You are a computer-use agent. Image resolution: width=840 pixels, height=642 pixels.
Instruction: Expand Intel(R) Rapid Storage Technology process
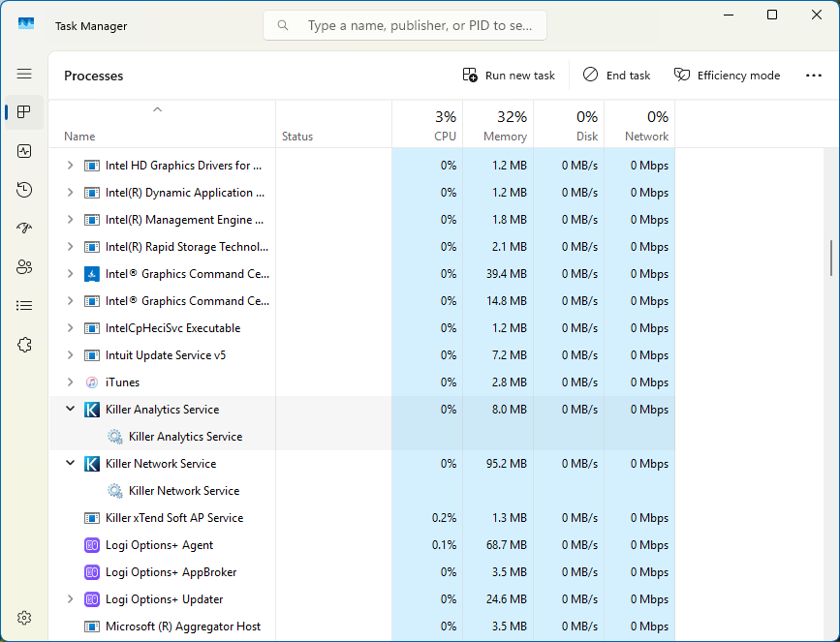coord(70,247)
